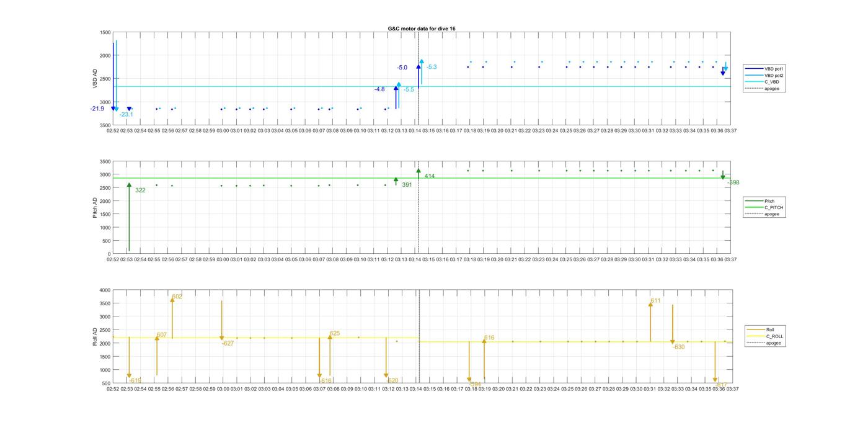Image resolution: width=868 pixels, height=430 pixels.
Task: Click the '607' roll data label
Action: click(162, 334)
